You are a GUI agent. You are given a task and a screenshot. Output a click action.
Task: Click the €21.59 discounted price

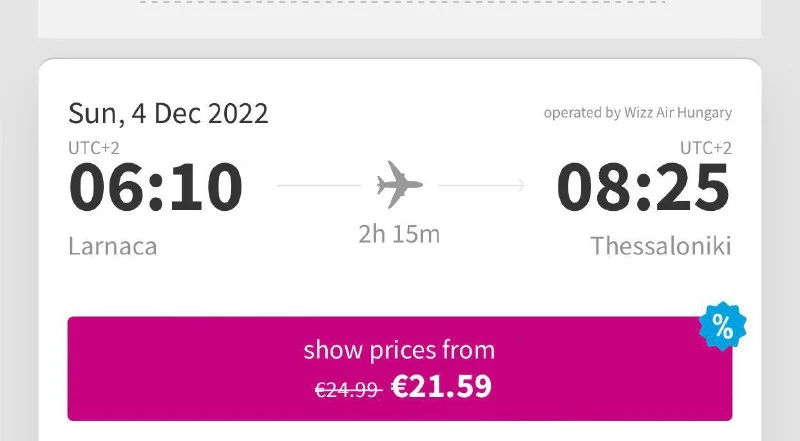tap(441, 386)
